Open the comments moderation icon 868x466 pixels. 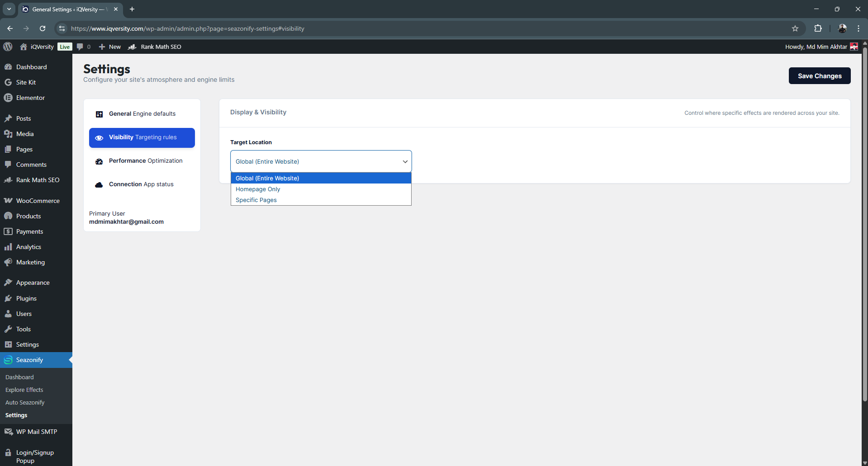coord(83,47)
